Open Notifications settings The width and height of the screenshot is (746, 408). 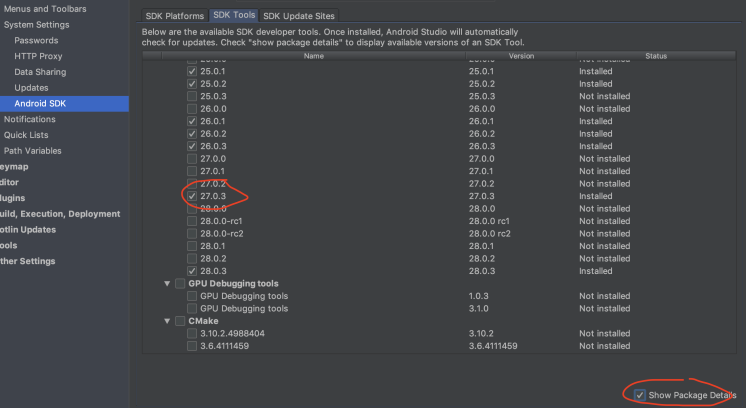click(29, 119)
